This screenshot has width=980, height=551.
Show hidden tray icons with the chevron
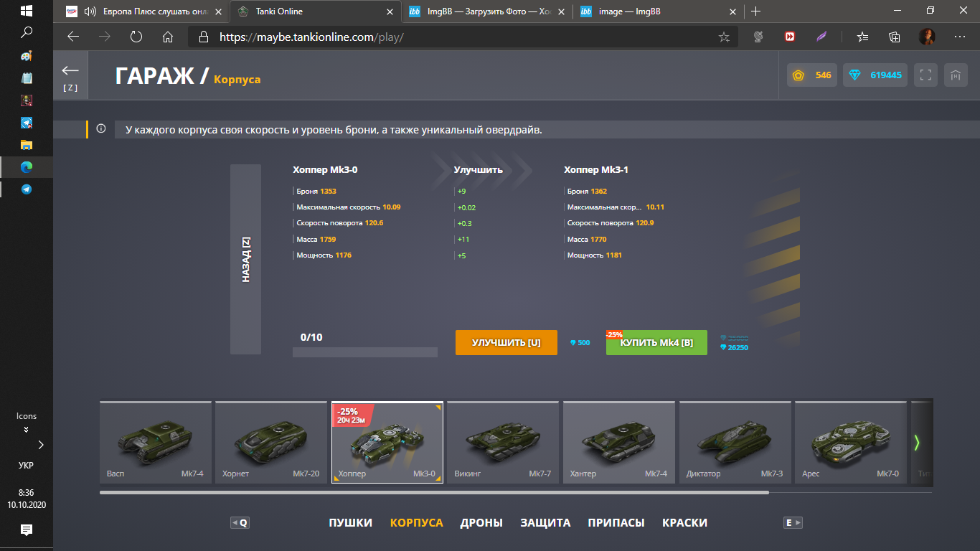[x=40, y=445]
